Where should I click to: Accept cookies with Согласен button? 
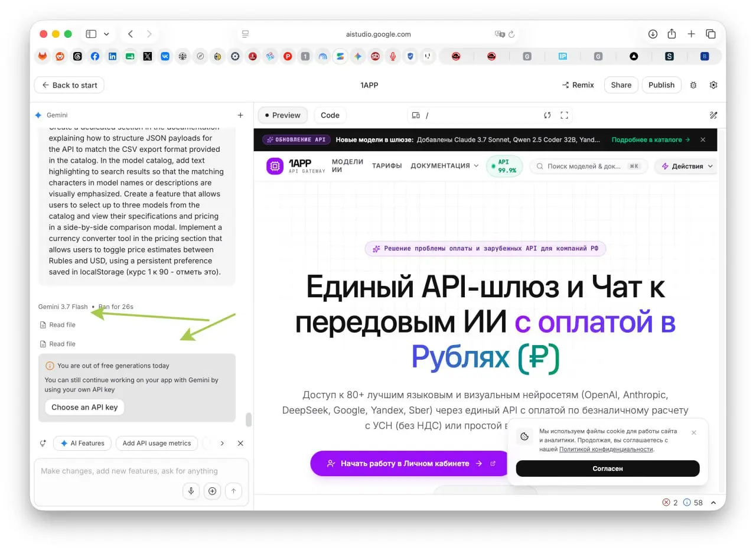pyautogui.click(x=608, y=468)
